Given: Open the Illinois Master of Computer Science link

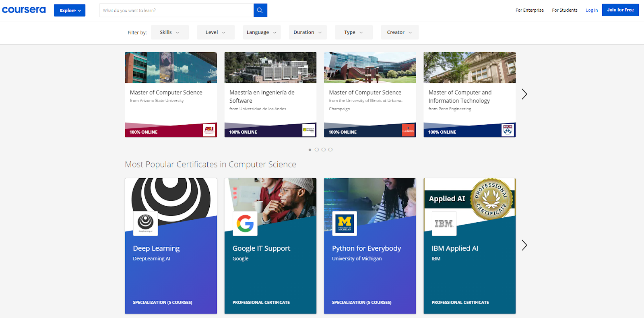Looking at the screenshot, I should [x=365, y=93].
